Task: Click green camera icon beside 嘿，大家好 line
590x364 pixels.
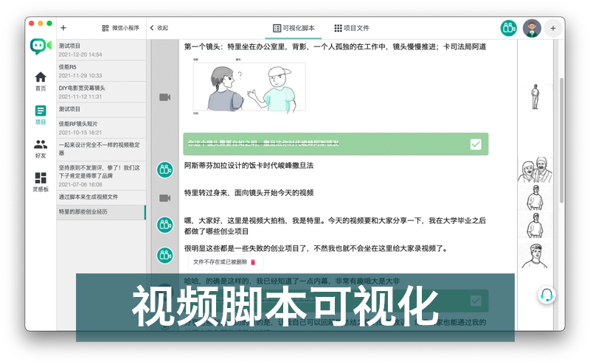Action: pyautogui.click(x=164, y=225)
